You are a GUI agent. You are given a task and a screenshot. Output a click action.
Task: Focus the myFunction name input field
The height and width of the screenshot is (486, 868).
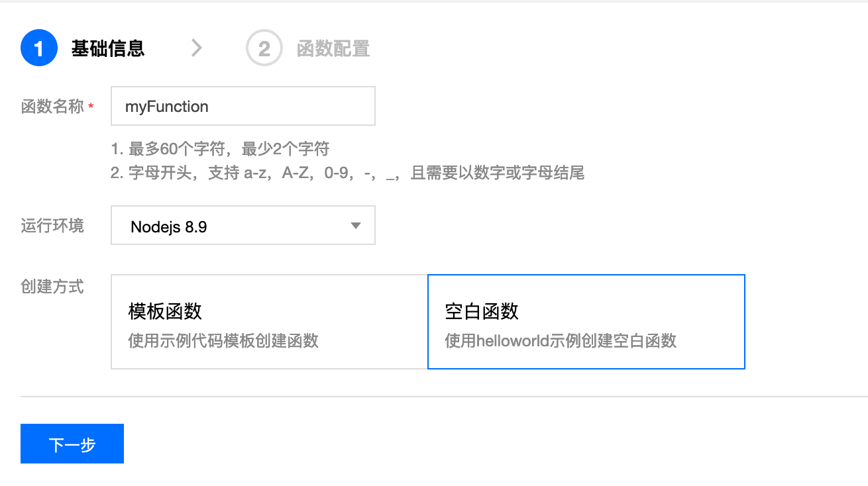[243, 106]
